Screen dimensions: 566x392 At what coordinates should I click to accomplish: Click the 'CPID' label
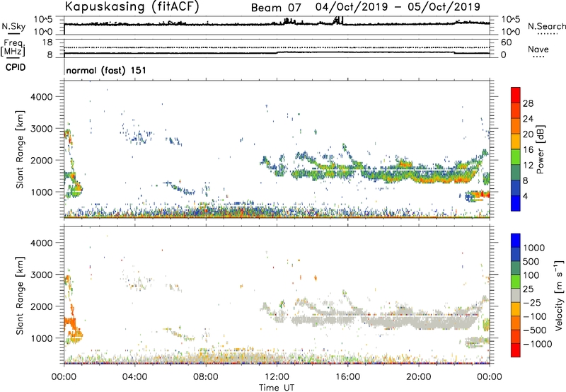(16, 67)
